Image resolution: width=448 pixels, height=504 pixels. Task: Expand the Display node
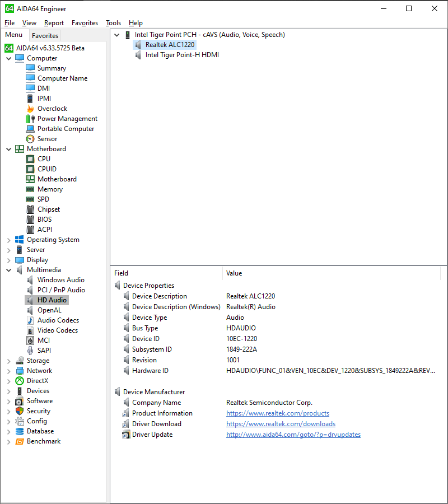(x=8, y=260)
